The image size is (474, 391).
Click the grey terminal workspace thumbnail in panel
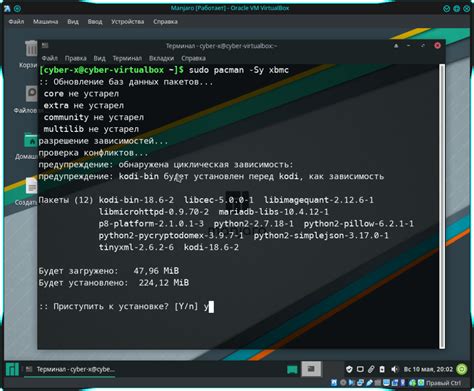[x=311, y=369]
